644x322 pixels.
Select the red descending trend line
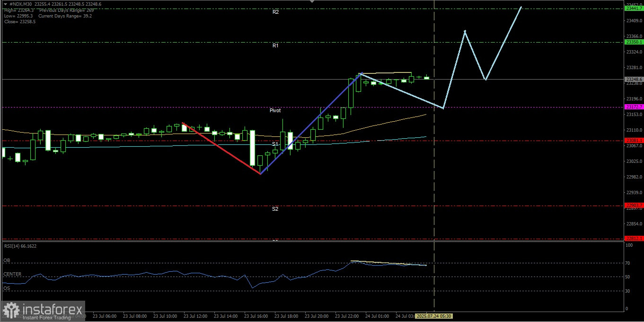tap(221, 148)
